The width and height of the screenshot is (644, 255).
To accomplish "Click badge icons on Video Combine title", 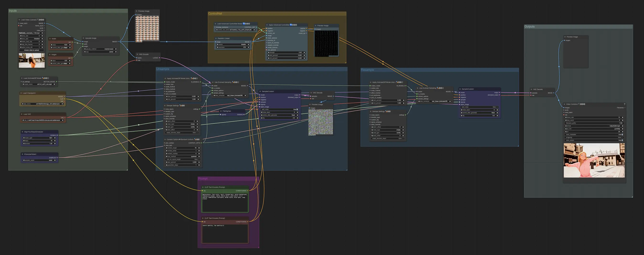I will [x=581, y=104].
